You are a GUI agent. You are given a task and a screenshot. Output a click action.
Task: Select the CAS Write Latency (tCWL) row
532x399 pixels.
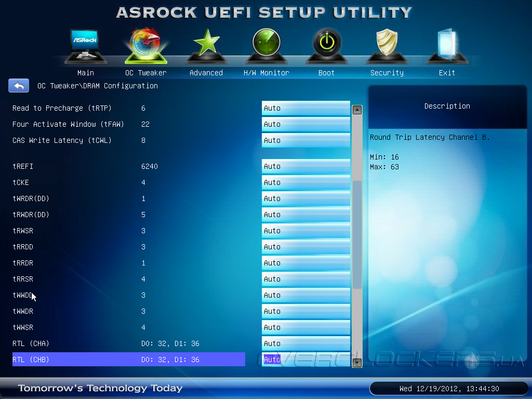tap(129, 140)
